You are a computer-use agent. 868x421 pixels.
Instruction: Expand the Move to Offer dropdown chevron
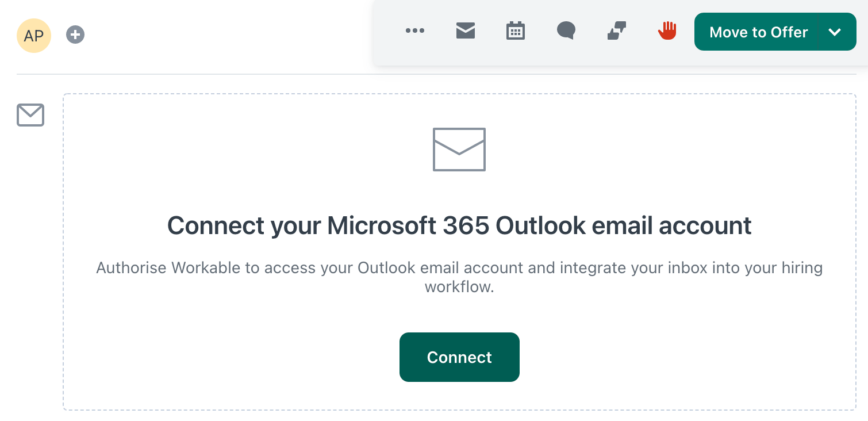[x=835, y=32]
